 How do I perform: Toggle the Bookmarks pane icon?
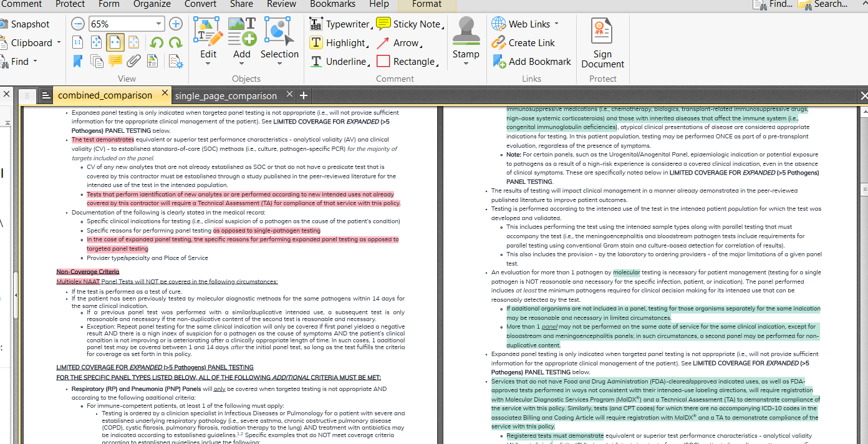pos(78,61)
